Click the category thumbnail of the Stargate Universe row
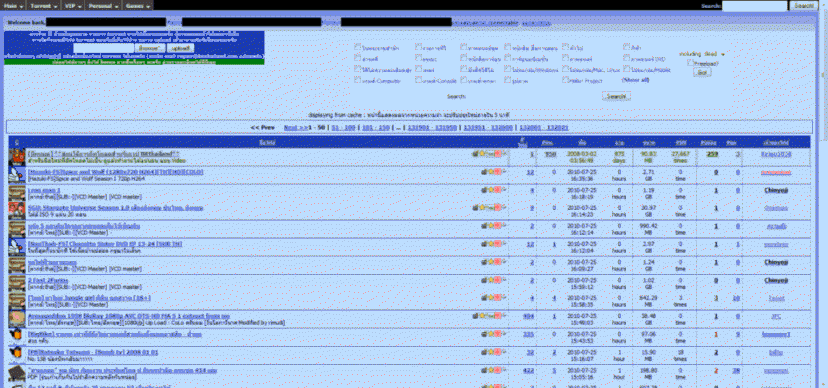Screen dimensions: 828x388 point(17,211)
